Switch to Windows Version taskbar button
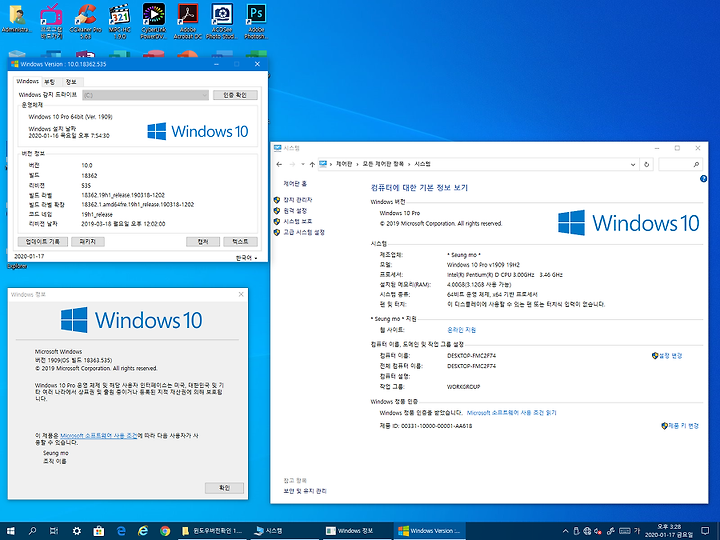 [x=429, y=531]
